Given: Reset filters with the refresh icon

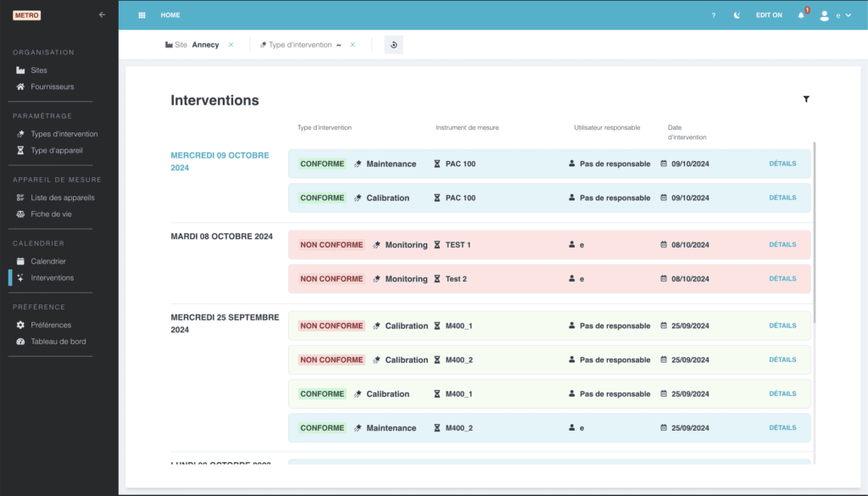Looking at the screenshot, I should 393,45.
